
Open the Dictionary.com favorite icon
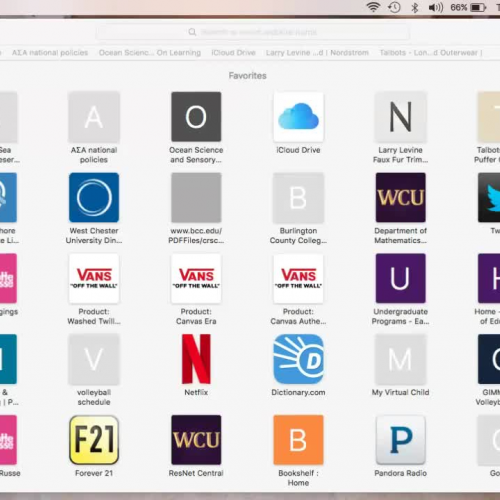coord(298,359)
